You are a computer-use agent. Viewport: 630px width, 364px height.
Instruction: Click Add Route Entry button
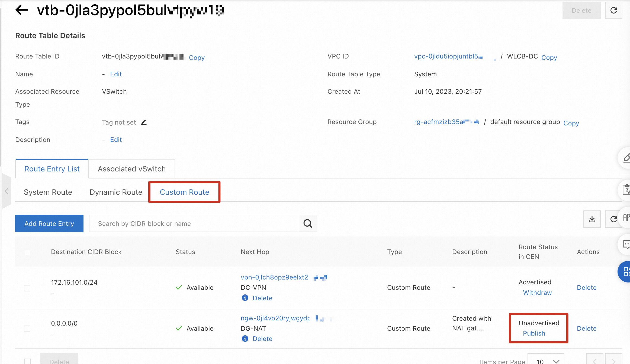point(49,223)
